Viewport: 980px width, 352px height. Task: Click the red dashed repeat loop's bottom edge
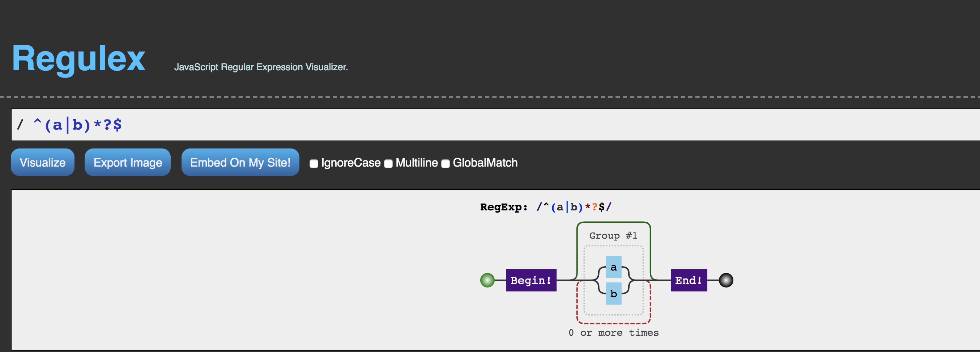click(x=613, y=323)
